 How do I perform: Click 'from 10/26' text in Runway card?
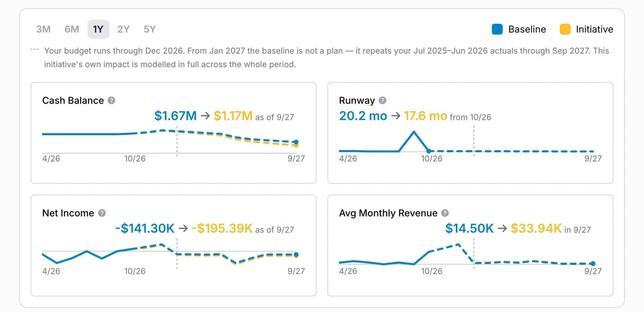470,117
